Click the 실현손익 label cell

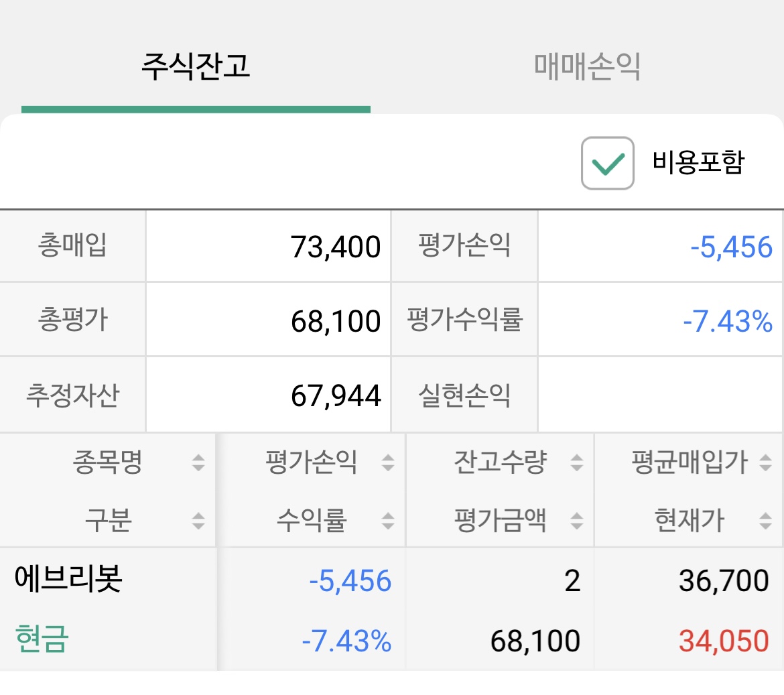coord(464,395)
